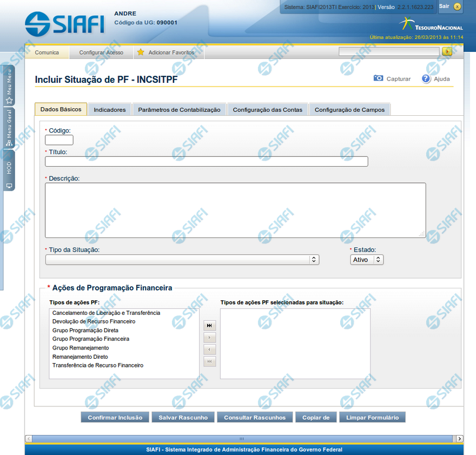
Task: Click the Salvar Rascunho button
Action: (183, 417)
